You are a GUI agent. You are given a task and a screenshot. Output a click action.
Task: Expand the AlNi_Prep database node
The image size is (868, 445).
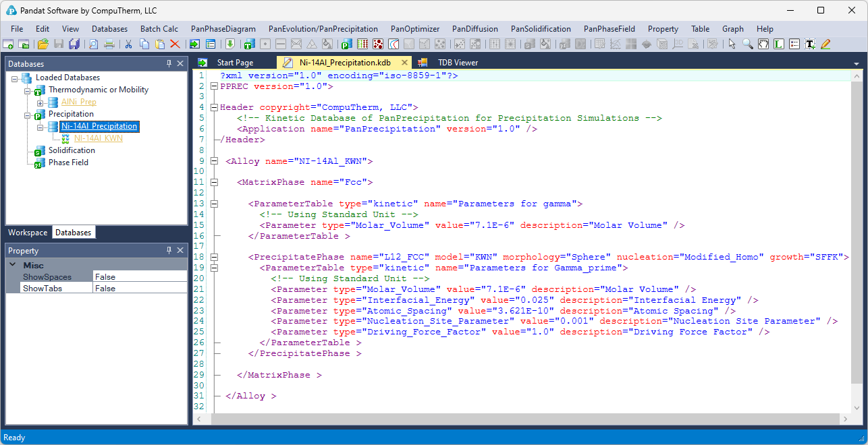(x=40, y=102)
